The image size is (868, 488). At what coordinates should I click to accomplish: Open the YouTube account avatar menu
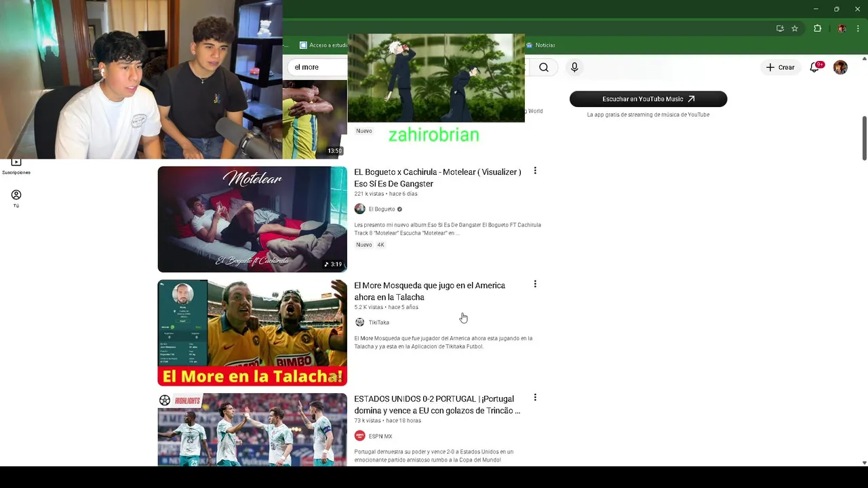tap(840, 67)
